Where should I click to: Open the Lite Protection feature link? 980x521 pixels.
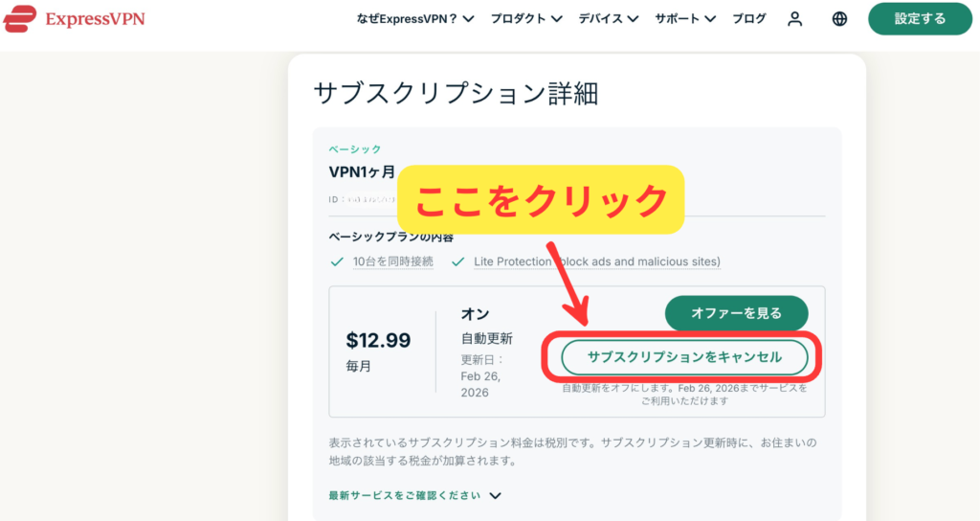point(597,261)
